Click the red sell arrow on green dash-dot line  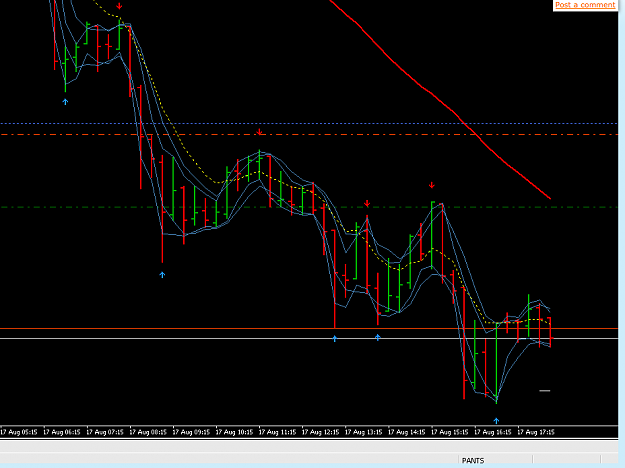(367, 204)
